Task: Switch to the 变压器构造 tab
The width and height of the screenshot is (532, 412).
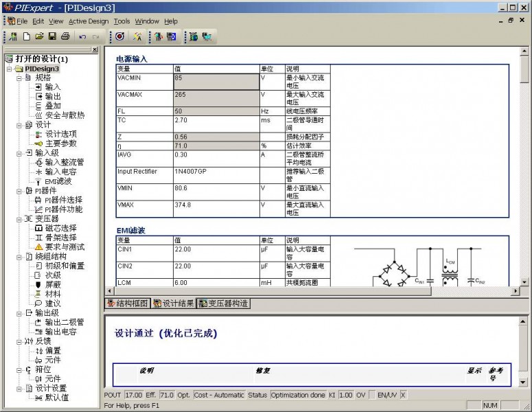Action: 223,304
